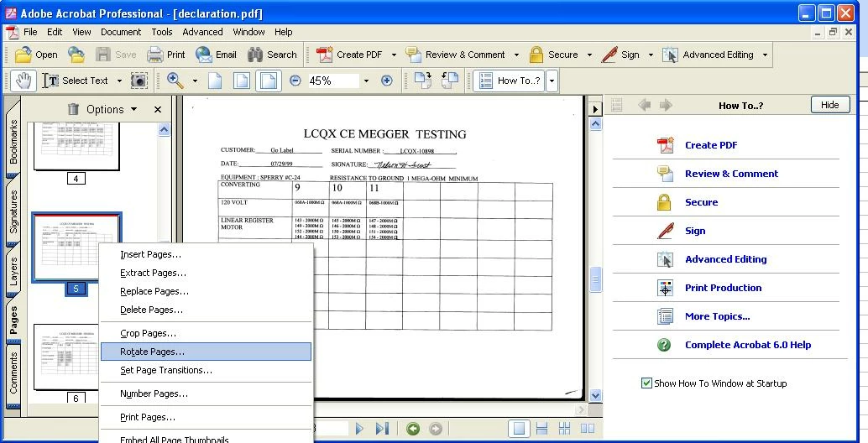Click the globe-folder icon next to Open
The width and height of the screenshot is (868, 443).
[76, 55]
